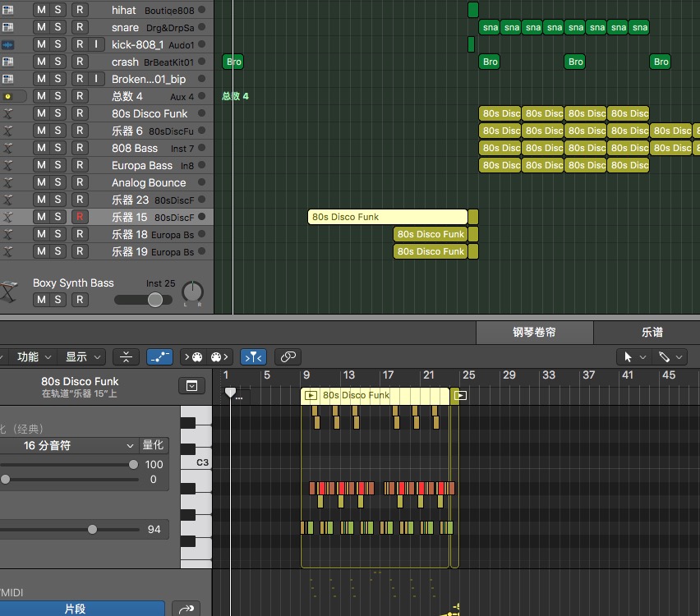Select the 80s Disco Funk region on 乐器 15

click(x=388, y=217)
